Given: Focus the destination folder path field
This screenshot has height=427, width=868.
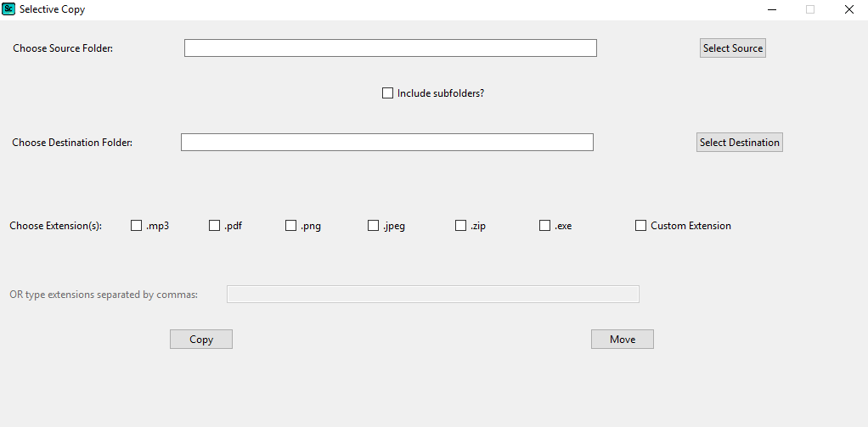Looking at the screenshot, I should tap(386, 143).
